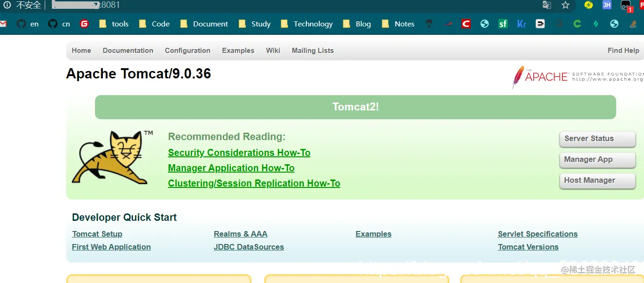Open the Servlet Specifications link
This screenshot has width=644, height=283.
pyautogui.click(x=538, y=234)
